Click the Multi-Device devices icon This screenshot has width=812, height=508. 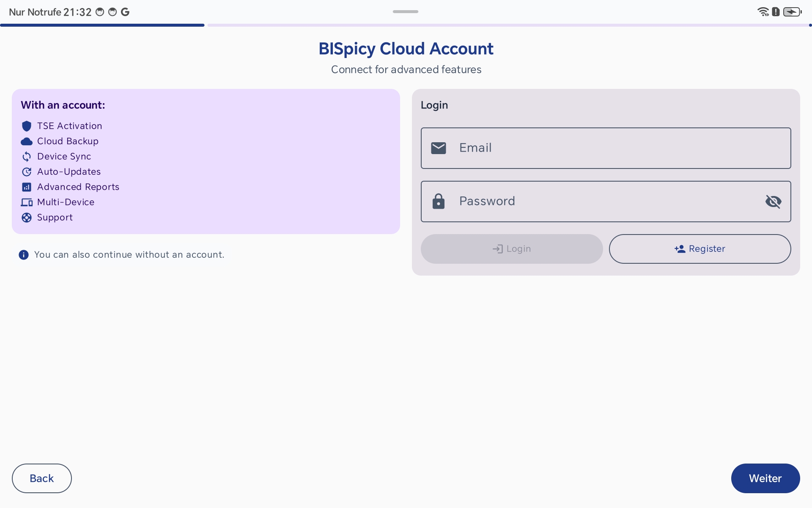27,202
